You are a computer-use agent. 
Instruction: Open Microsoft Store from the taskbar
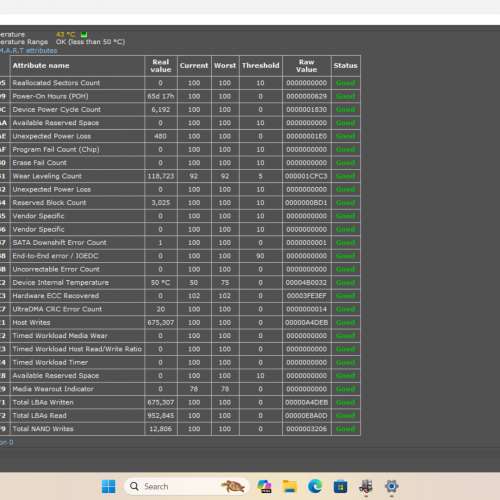click(340, 487)
